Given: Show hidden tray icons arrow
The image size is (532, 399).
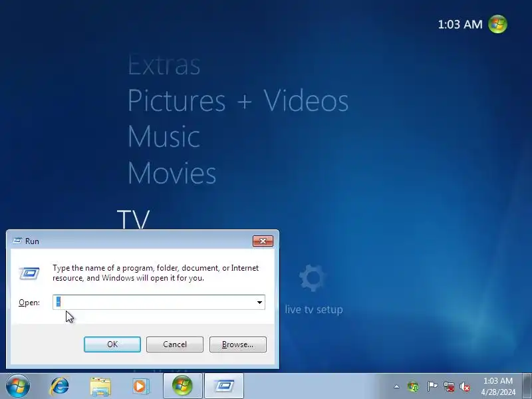Looking at the screenshot, I should click(x=396, y=386).
